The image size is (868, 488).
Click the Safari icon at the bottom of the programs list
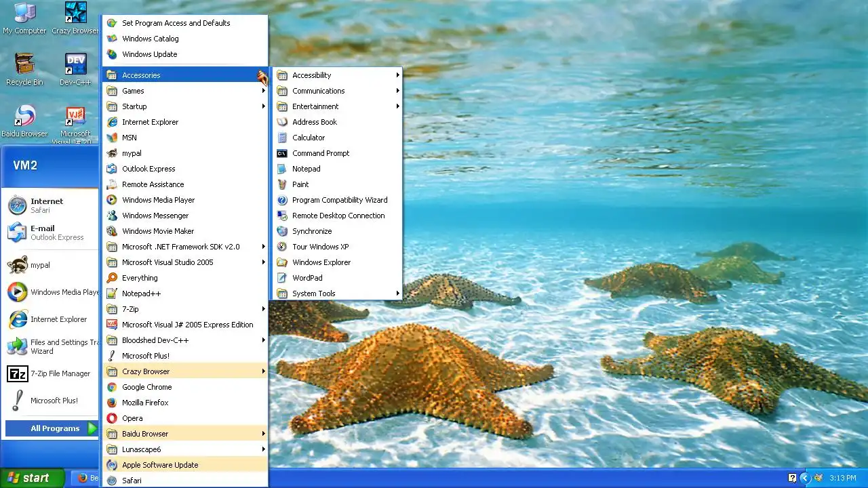click(112, 481)
